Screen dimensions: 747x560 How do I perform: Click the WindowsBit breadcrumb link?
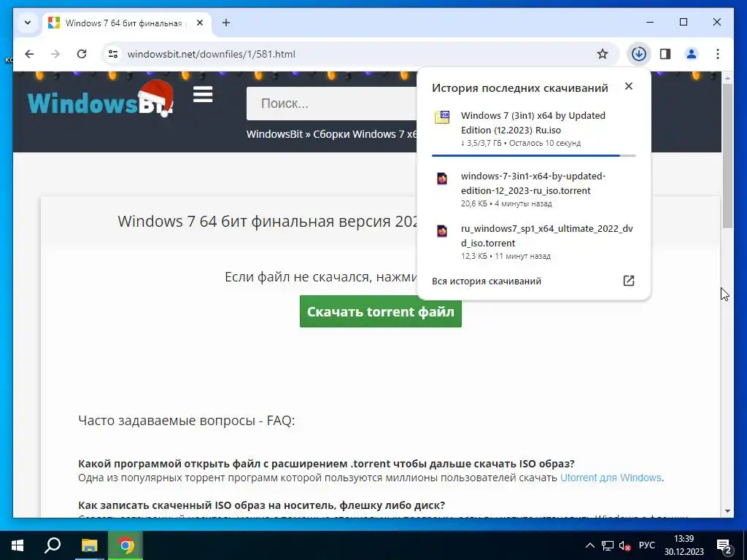274,134
